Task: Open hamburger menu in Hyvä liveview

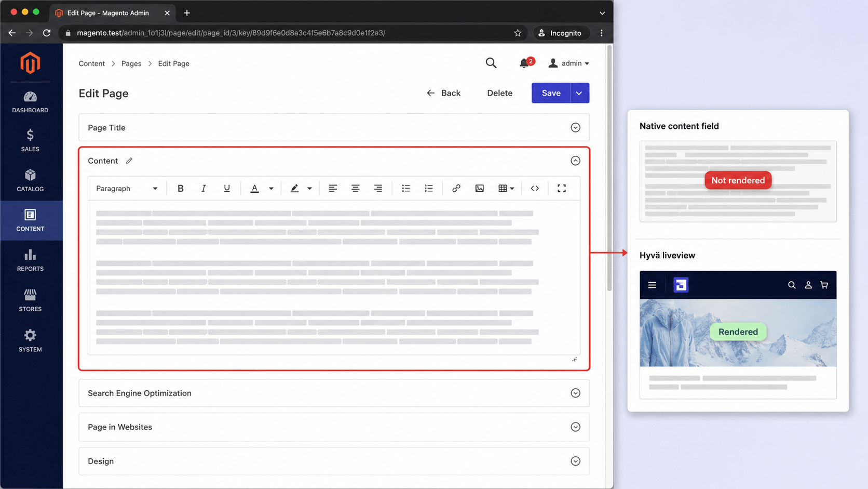Action: tap(652, 285)
